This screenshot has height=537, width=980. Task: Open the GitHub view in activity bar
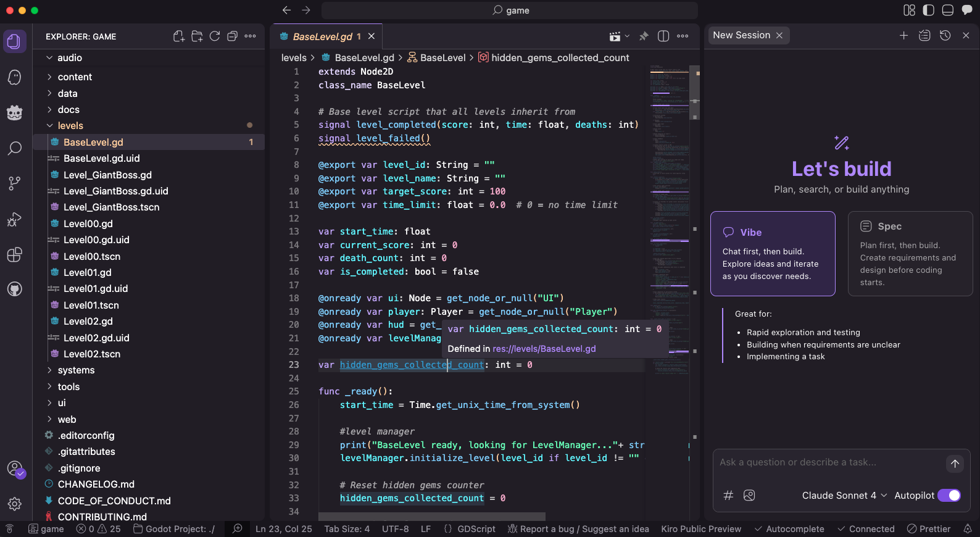(15, 289)
